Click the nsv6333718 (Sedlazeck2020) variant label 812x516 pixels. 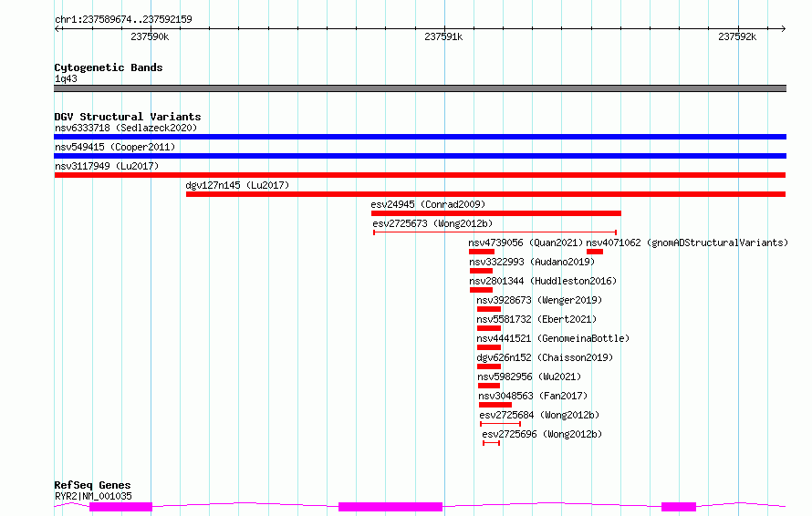126,128
